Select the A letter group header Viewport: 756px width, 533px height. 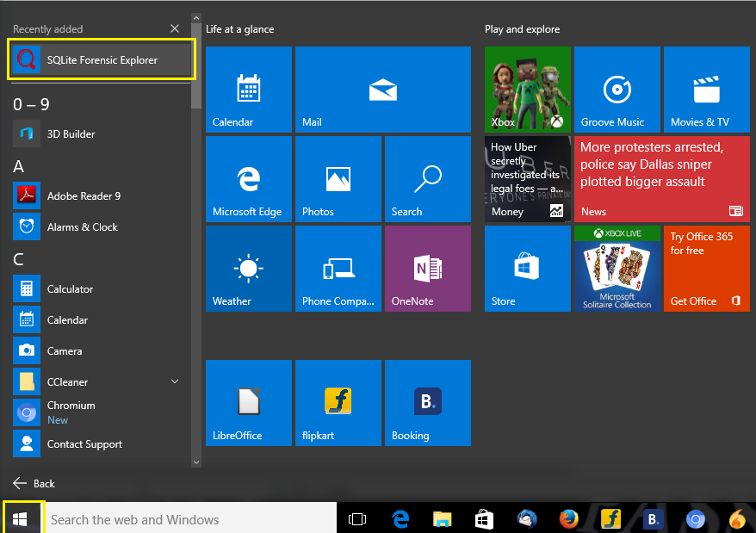[18, 166]
